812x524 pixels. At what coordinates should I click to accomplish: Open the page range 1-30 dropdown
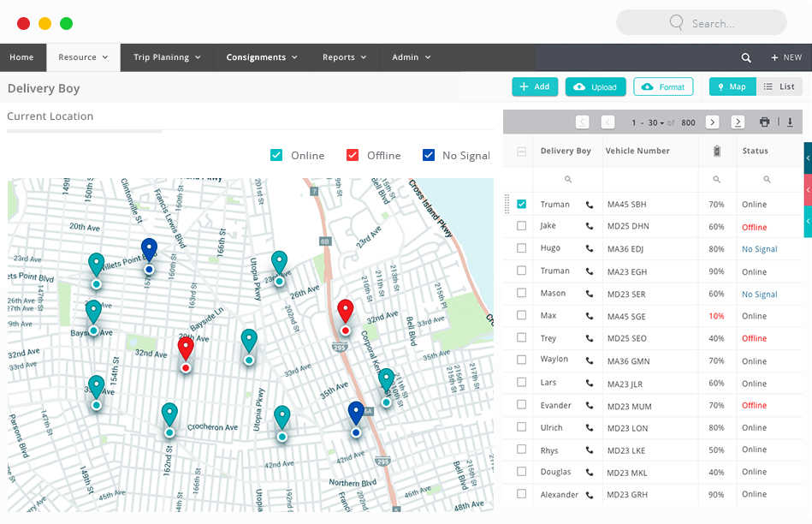[655, 122]
